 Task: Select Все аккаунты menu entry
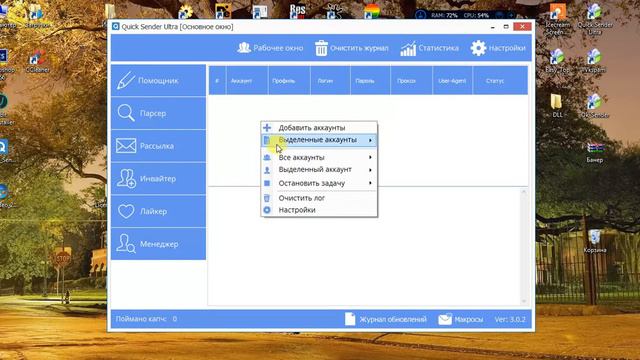pyautogui.click(x=319, y=157)
